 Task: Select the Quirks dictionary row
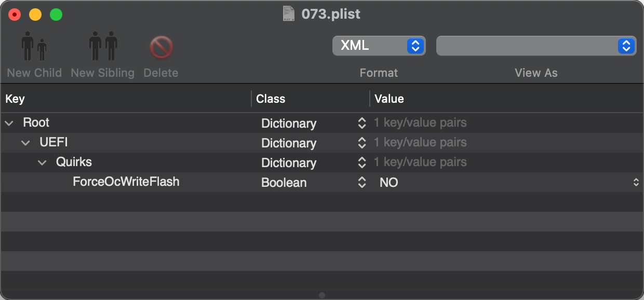pyautogui.click(x=322, y=162)
